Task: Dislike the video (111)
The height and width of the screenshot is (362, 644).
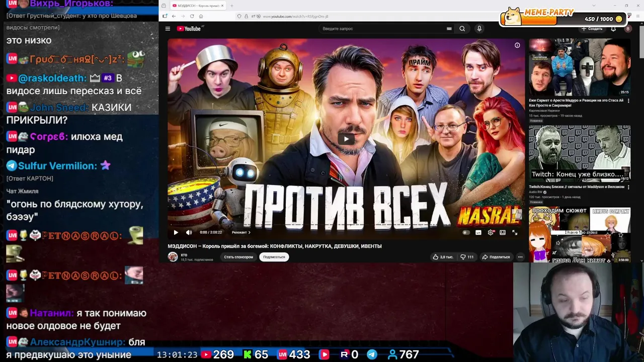Action: click(467, 257)
